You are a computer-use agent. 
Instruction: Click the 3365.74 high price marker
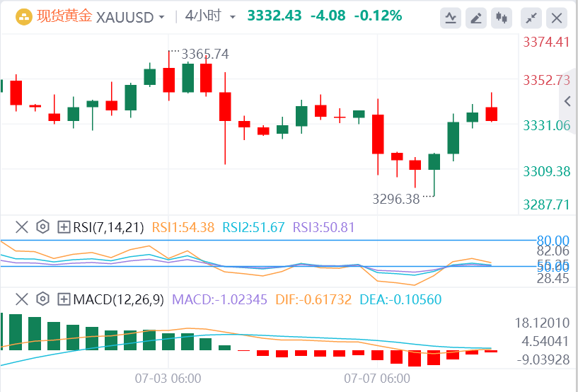[x=205, y=54]
